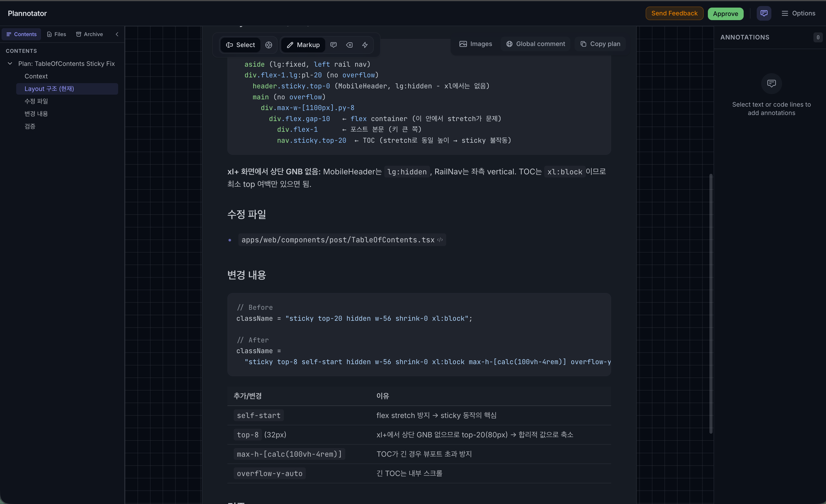
Task: Select the div.flex.gap-10 code line
Action: point(385,119)
